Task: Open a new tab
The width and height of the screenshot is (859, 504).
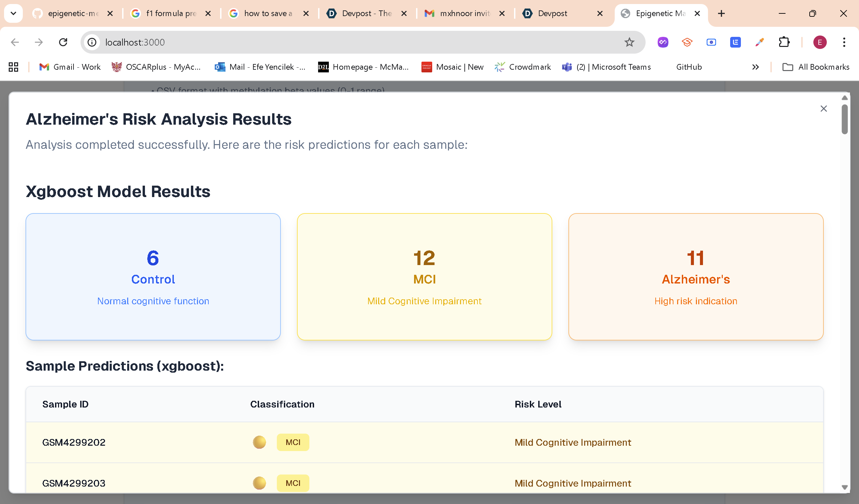Action: 721,13
